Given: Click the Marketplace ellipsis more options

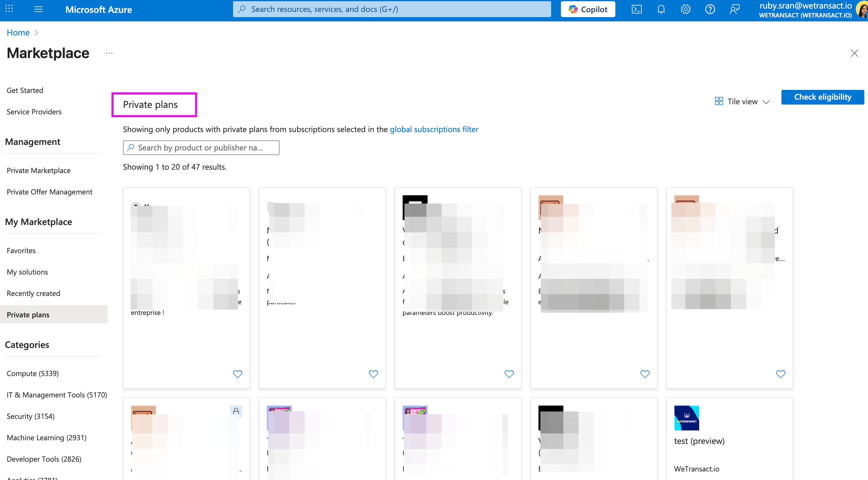Looking at the screenshot, I should point(109,53).
